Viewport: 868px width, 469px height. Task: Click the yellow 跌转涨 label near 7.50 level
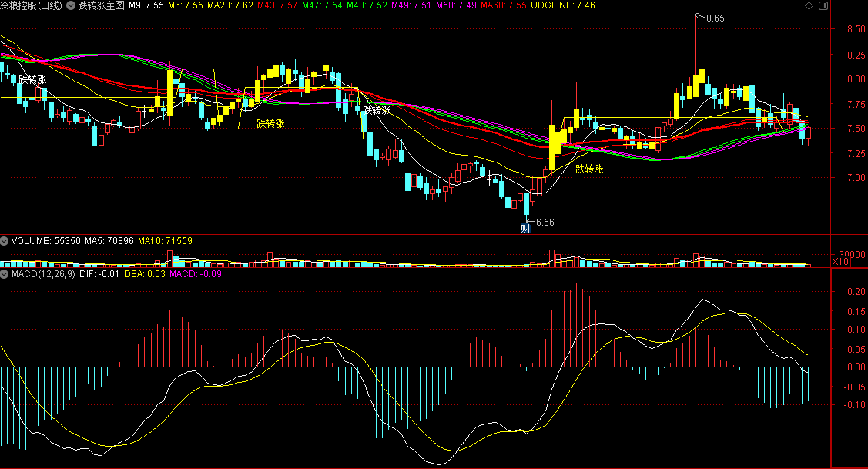270,123
